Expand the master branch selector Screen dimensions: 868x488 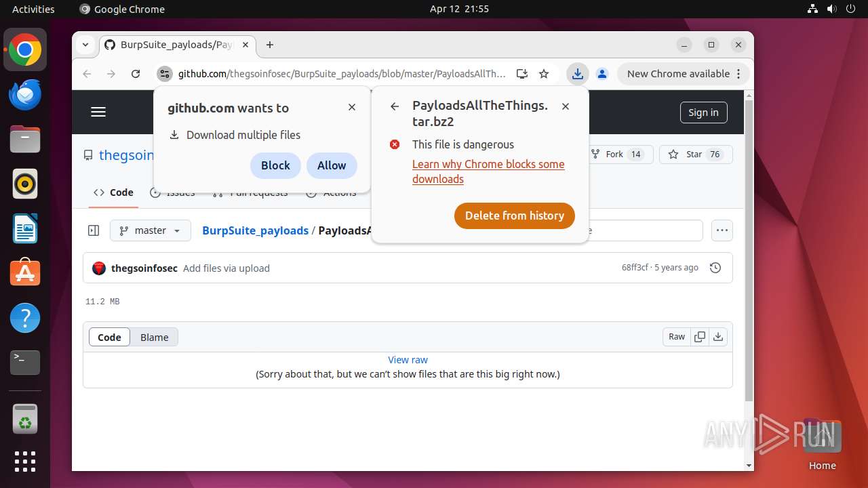pos(151,230)
